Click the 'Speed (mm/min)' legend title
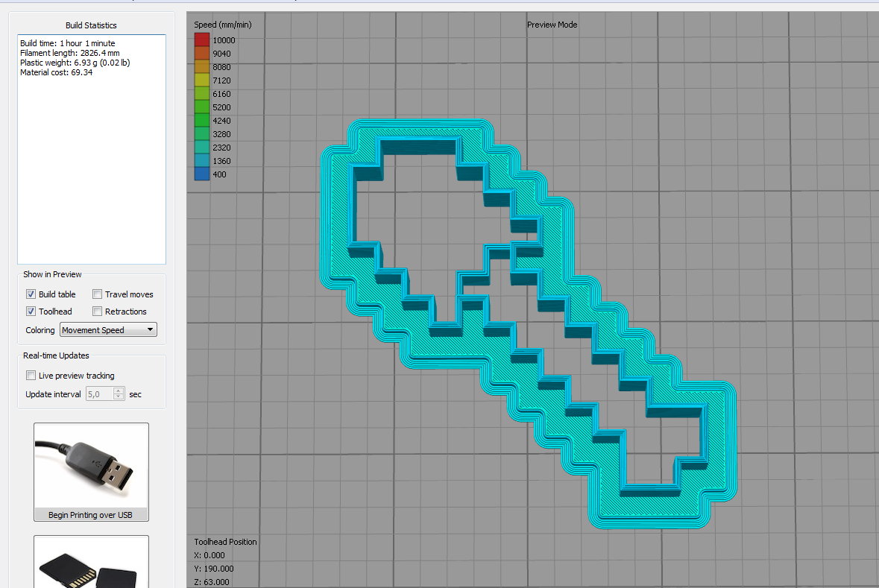The image size is (879, 588). pos(223,25)
